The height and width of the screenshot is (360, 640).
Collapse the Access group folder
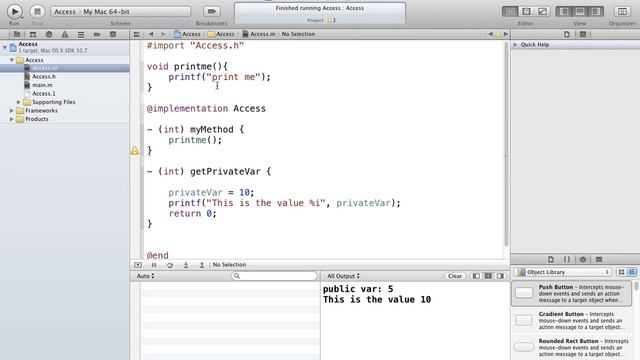(x=12, y=60)
